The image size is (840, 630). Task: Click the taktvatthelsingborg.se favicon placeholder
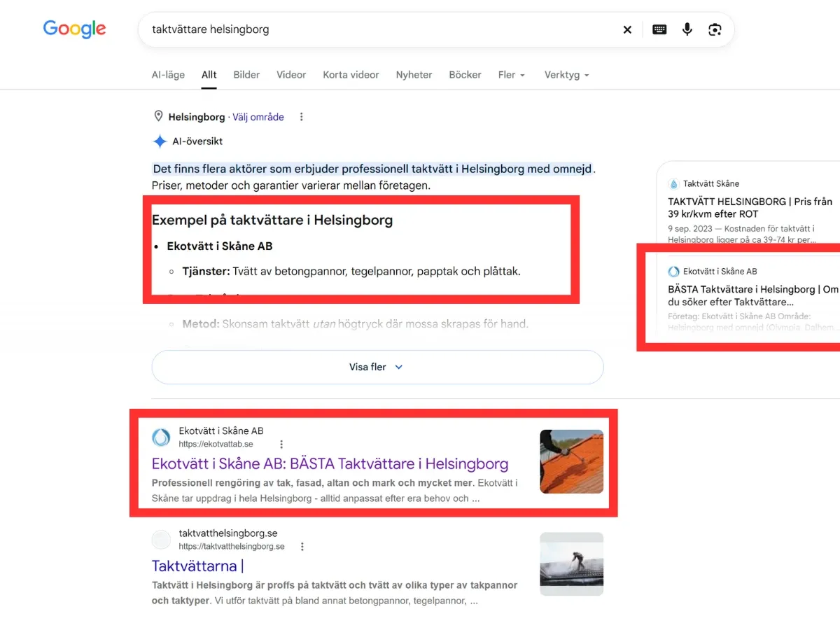tap(161, 540)
